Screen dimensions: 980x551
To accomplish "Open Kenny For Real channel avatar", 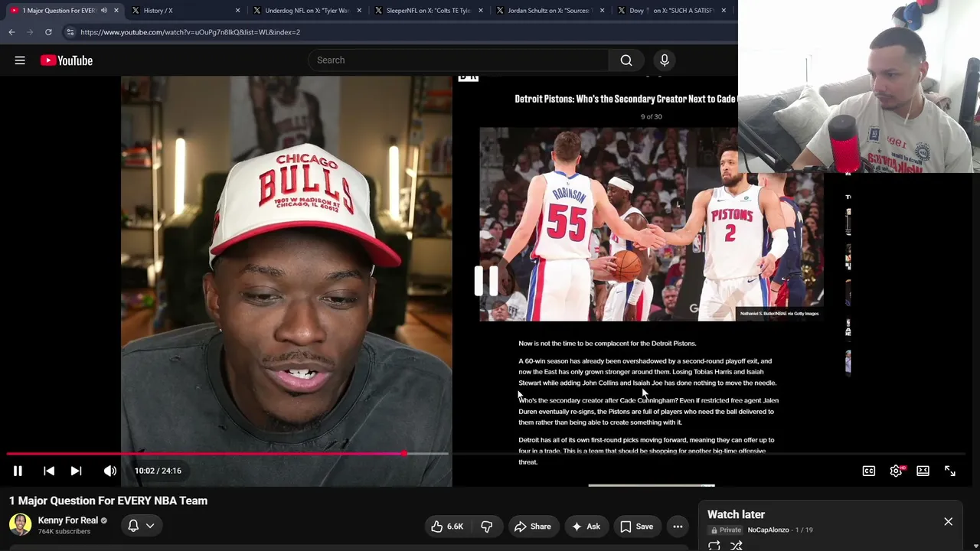I will (20, 524).
